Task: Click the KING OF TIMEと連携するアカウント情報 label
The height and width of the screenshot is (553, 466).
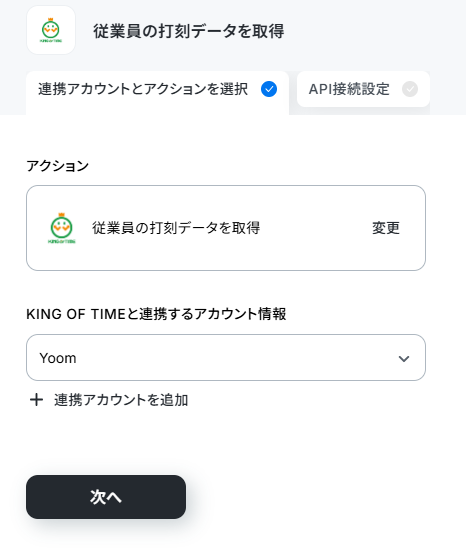Action: 156,314
